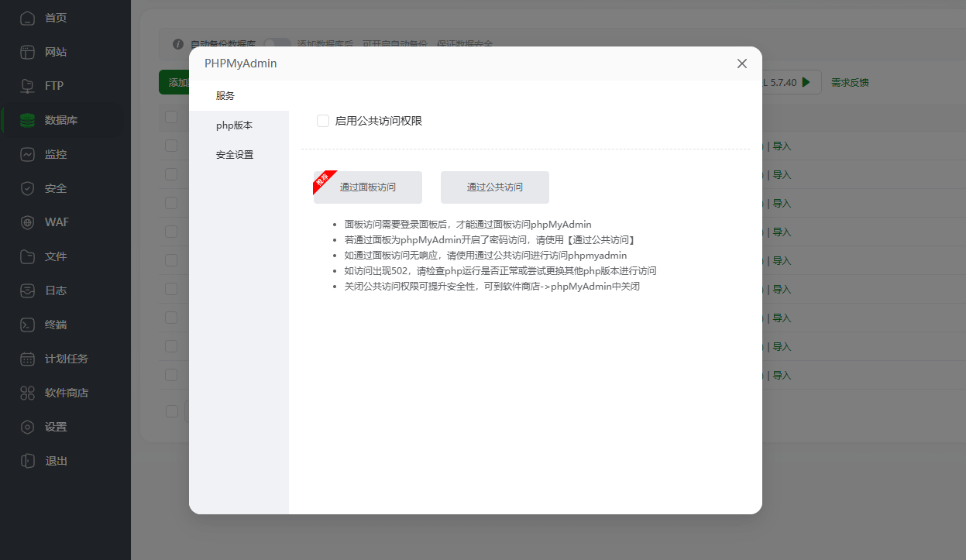This screenshot has width=966, height=560.
Task: Tick the third database row checkbox
Action: coord(171,203)
